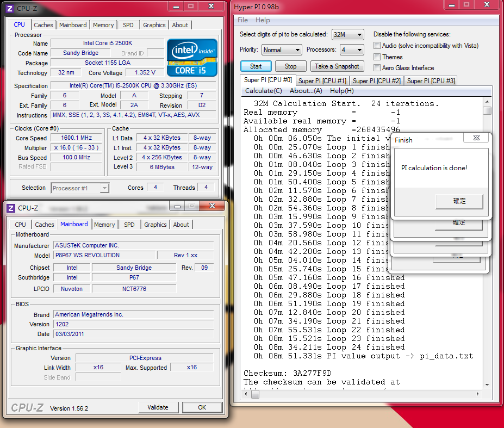Screen dimensions: 504x428
Task: Minimize the CPU-Z Mainboard window
Action: click(177, 206)
